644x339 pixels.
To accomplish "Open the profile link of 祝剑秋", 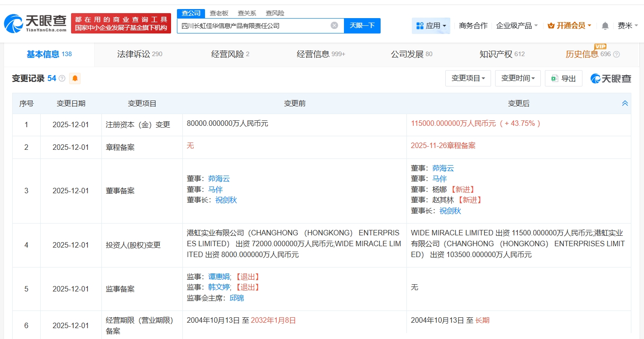I will click(225, 200).
